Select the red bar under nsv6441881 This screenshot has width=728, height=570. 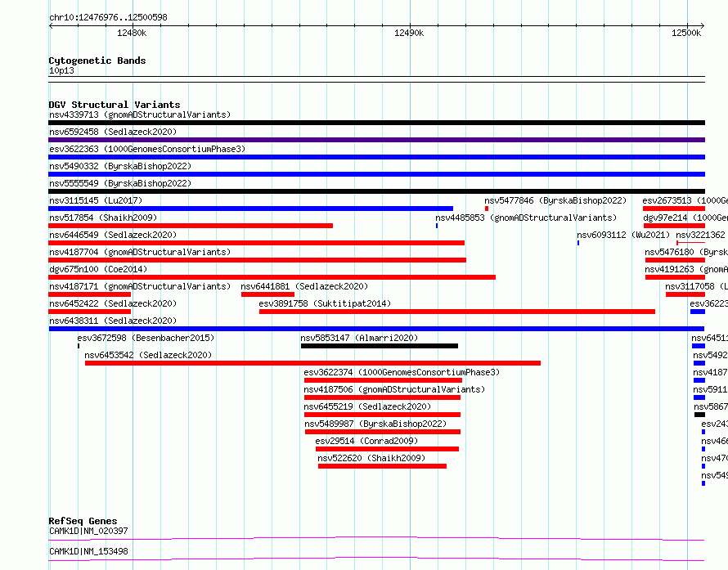(268, 294)
